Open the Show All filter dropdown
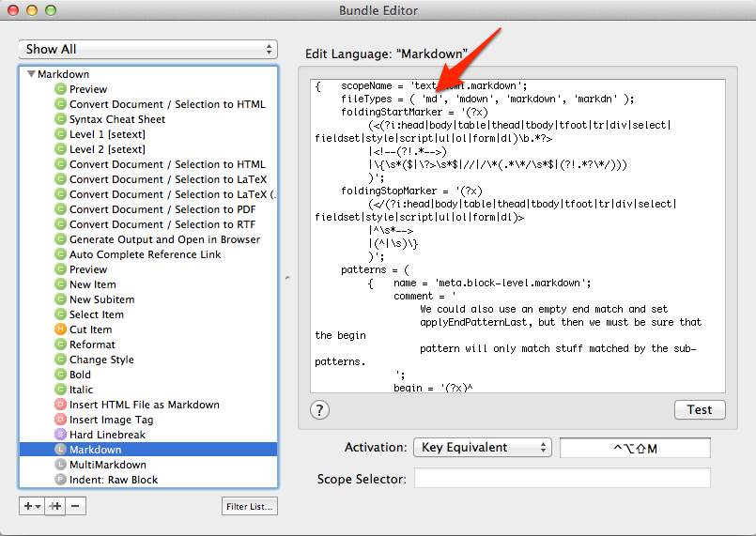The width and height of the screenshot is (756, 536). (x=148, y=49)
